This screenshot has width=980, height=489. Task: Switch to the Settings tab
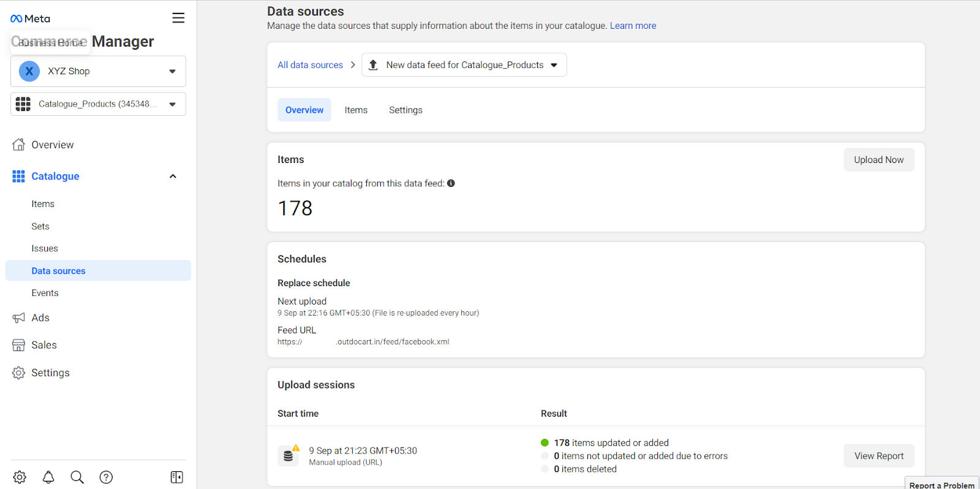pos(405,110)
